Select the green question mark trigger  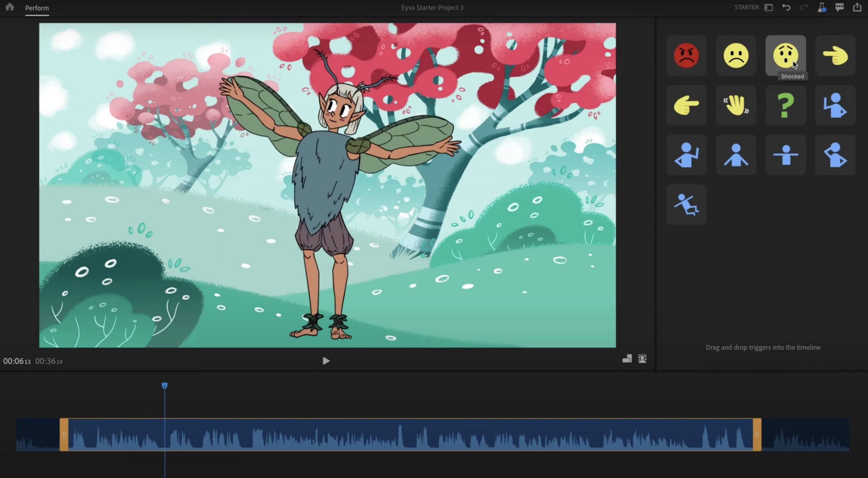click(x=786, y=105)
